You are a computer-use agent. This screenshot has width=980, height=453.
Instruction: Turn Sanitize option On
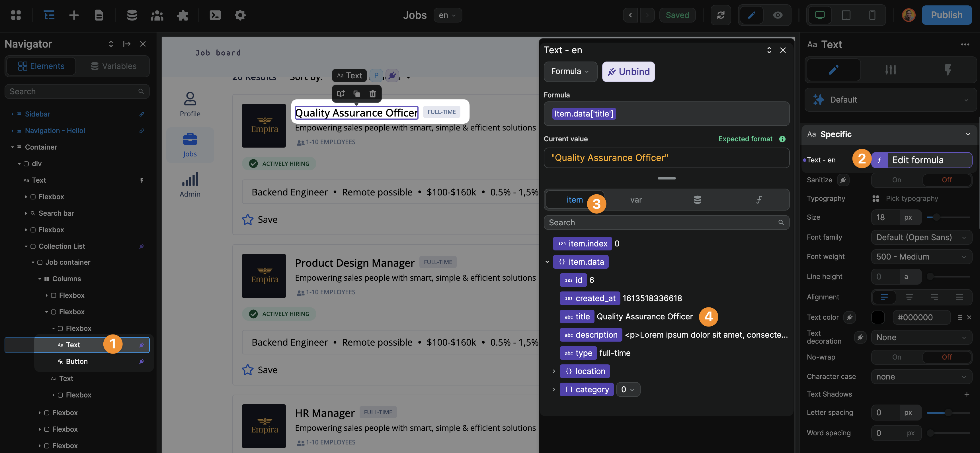[x=896, y=180]
